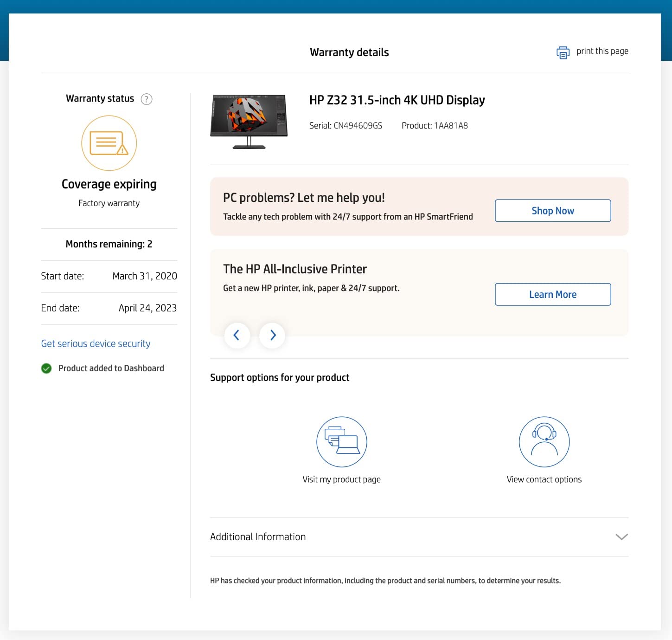672x640 pixels.
Task: Click the Product added to Dashboard label
Action: 111,368
